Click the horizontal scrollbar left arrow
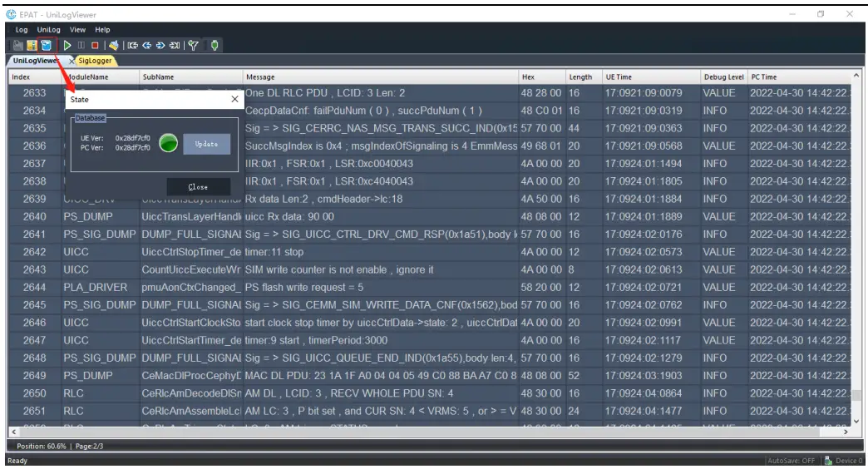 click(x=14, y=432)
